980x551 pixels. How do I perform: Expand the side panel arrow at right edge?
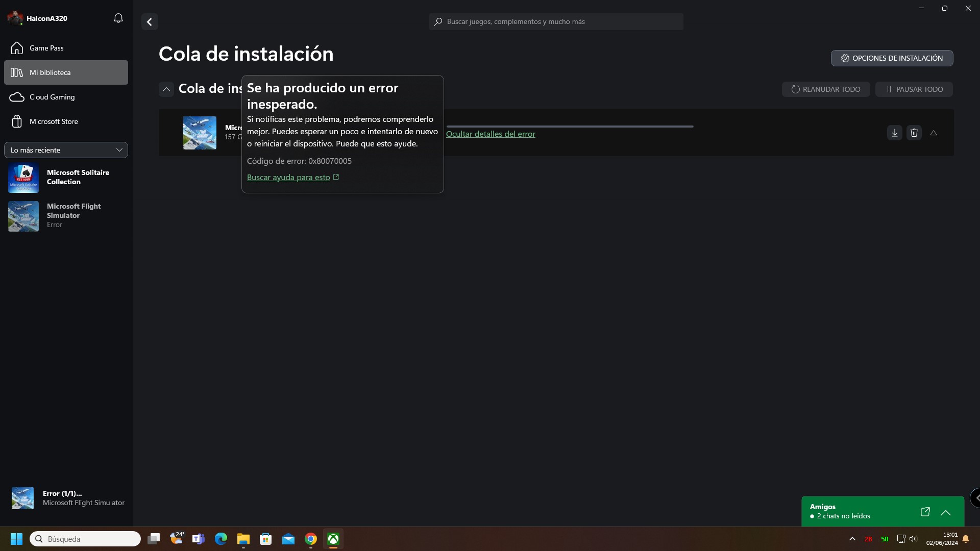(976, 498)
